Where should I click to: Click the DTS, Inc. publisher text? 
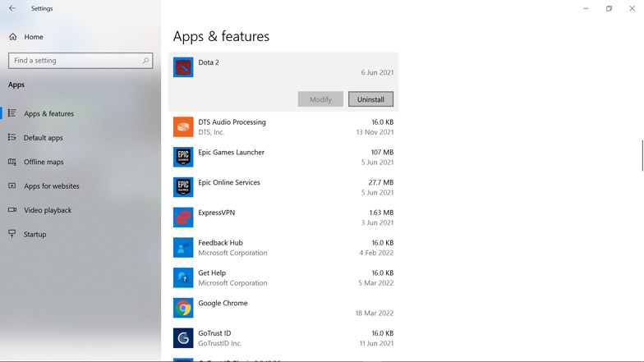(212, 132)
